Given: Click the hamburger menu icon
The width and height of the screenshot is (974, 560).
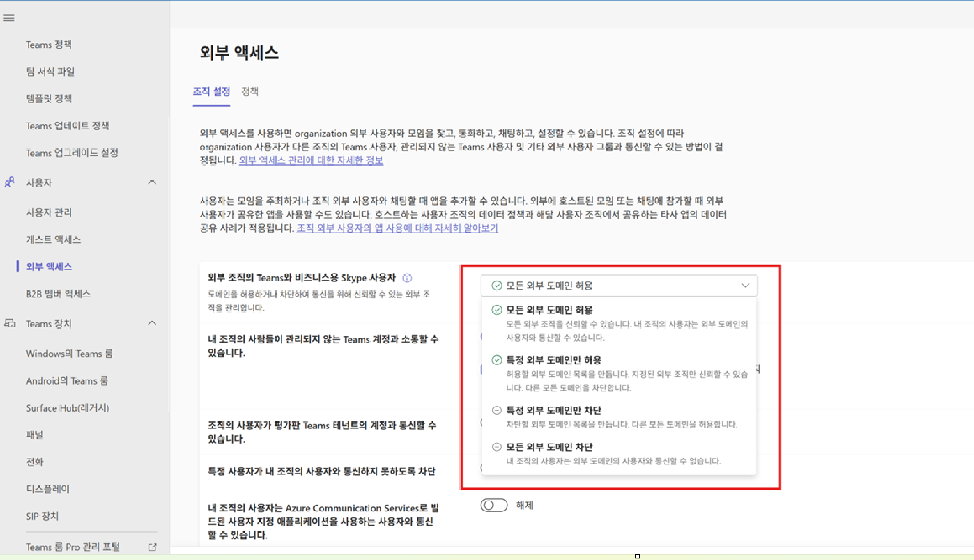Looking at the screenshot, I should [x=9, y=18].
